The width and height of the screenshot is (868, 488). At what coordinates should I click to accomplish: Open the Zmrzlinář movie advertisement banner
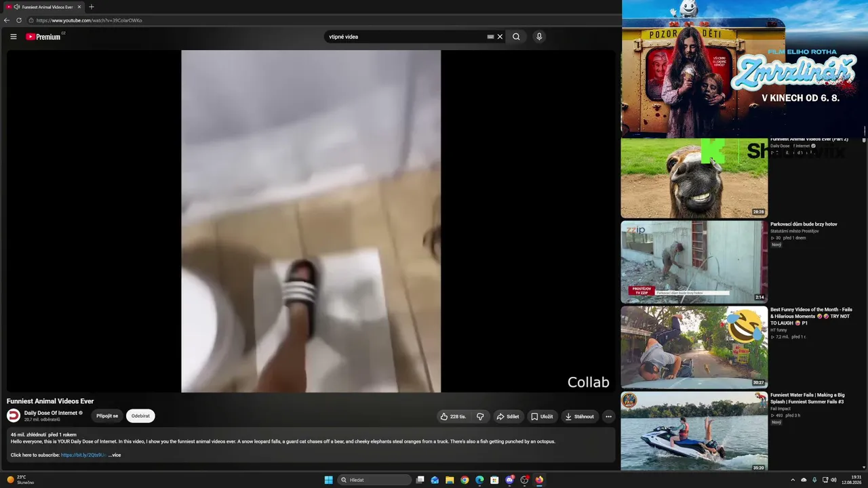coord(744,68)
